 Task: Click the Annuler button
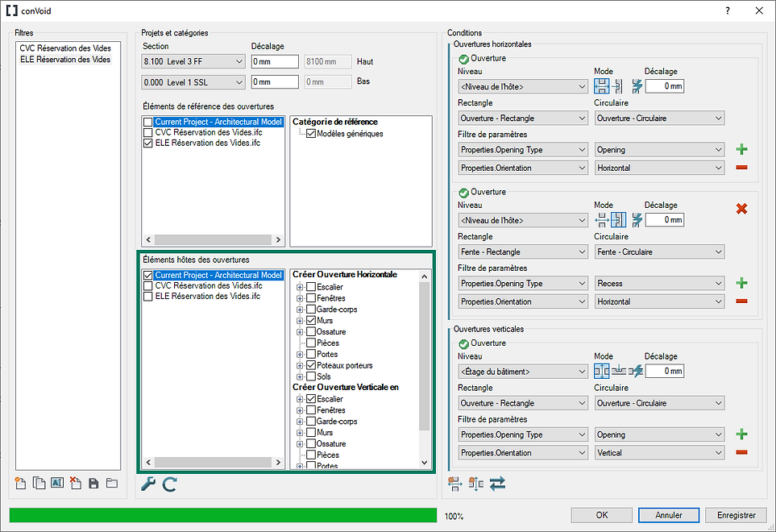[x=669, y=515]
